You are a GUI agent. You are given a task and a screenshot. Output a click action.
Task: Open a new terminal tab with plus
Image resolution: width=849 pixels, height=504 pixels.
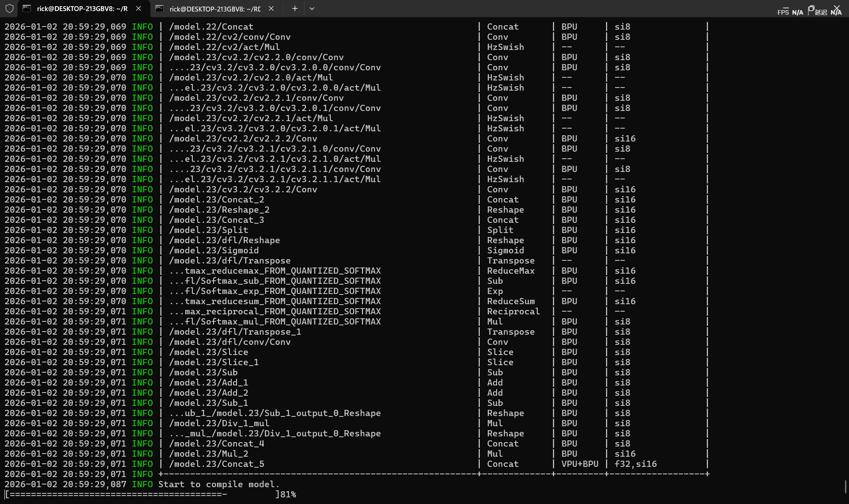294,8
